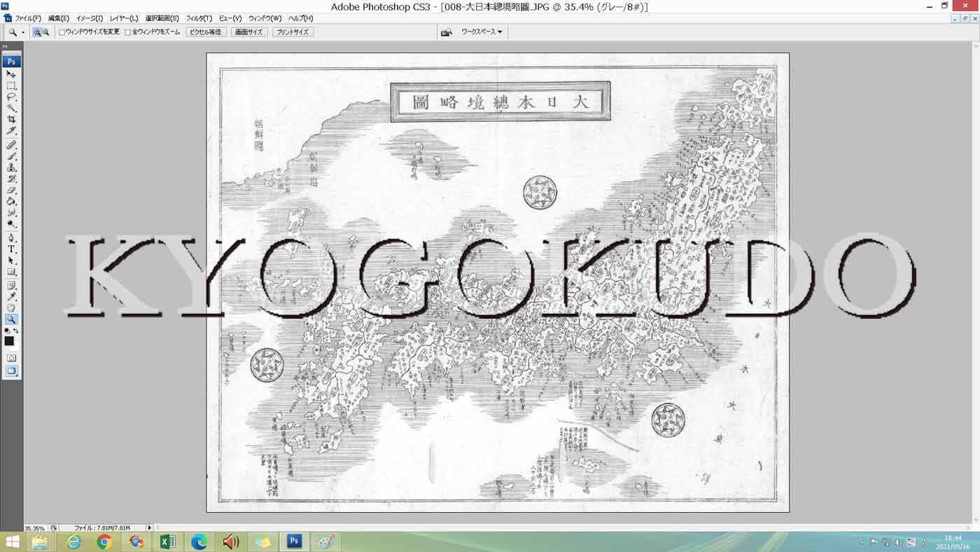Select the Blur tool
Image resolution: width=980 pixels, height=552 pixels.
pyautogui.click(x=11, y=212)
